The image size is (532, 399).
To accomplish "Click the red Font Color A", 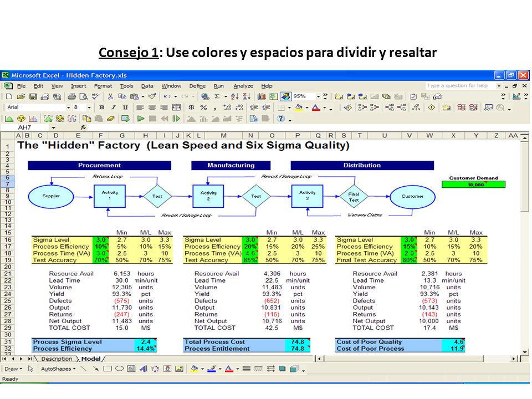I will tap(316, 108).
